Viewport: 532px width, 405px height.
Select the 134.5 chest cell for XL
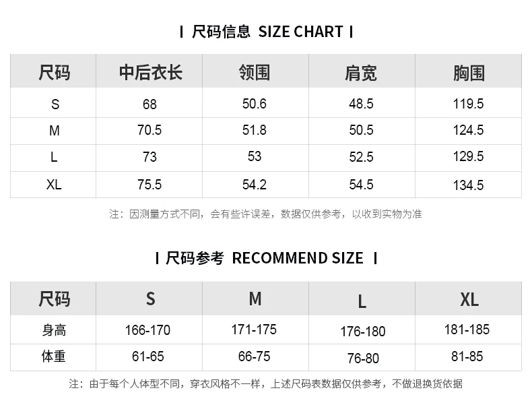point(468,185)
